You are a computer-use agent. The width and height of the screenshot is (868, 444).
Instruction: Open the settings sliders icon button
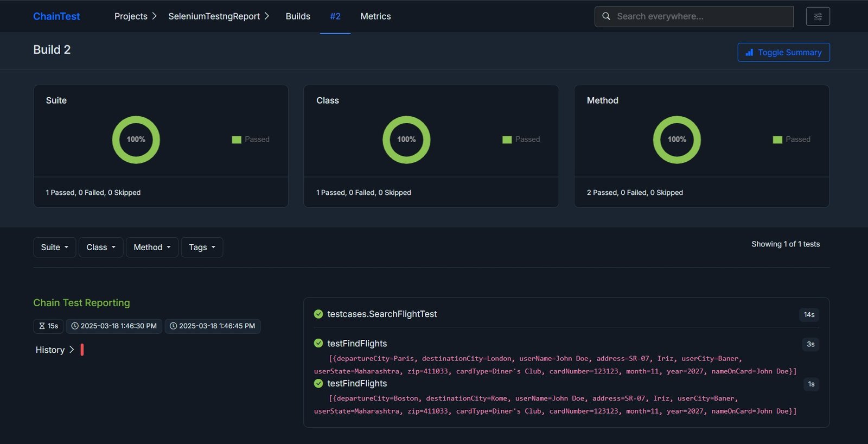click(x=818, y=16)
